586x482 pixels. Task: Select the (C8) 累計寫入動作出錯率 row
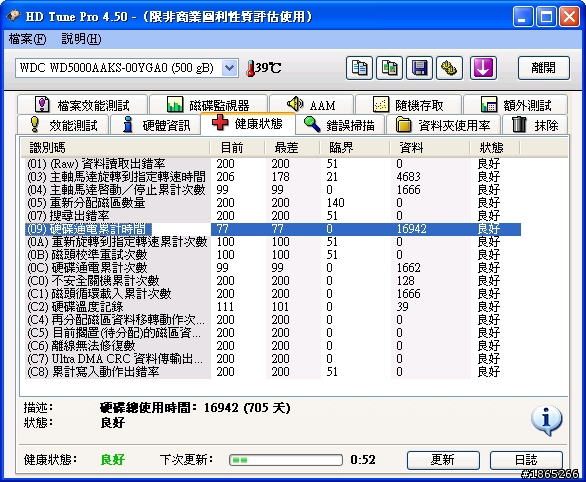pyautogui.click(x=273, y=372)
